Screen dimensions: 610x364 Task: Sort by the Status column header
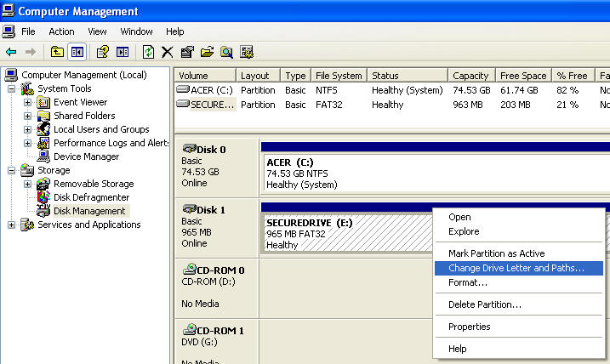[408, 76]
